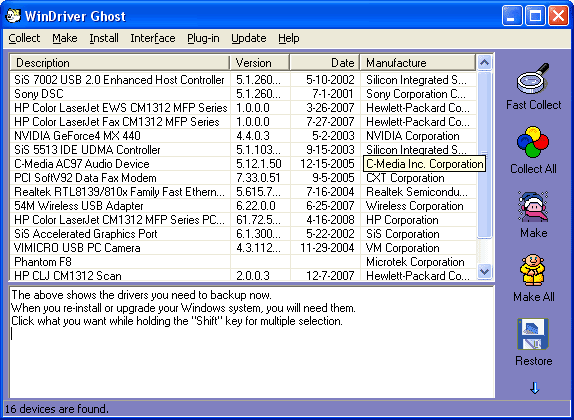The height and width of the screenshot is (420, 574).
Task: Open the Make menu
Action: coord(65,38)
